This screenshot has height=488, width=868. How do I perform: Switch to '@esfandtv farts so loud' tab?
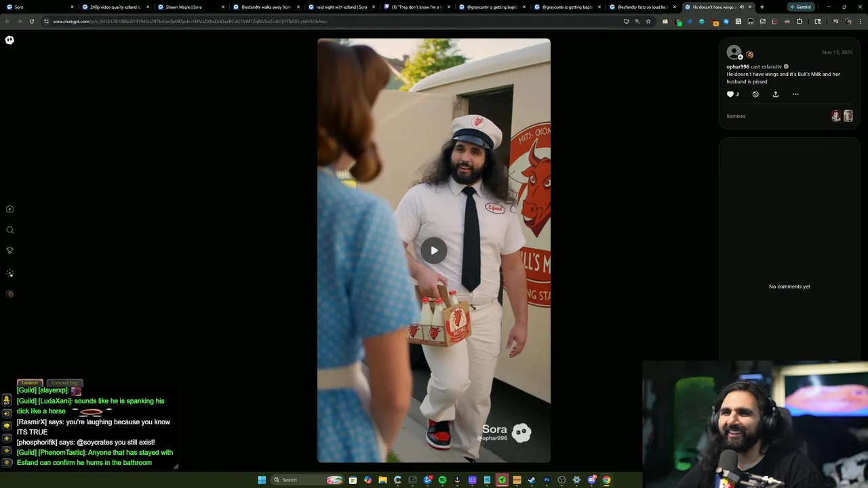tap(642, 7)
